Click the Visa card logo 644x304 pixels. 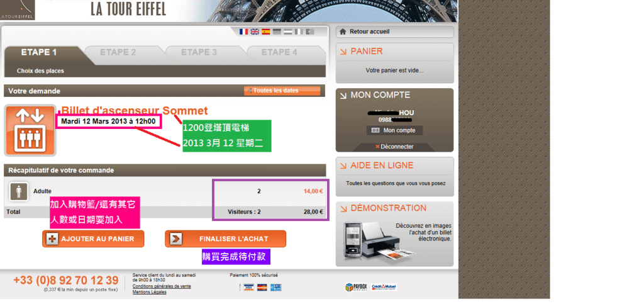[248, 288]
